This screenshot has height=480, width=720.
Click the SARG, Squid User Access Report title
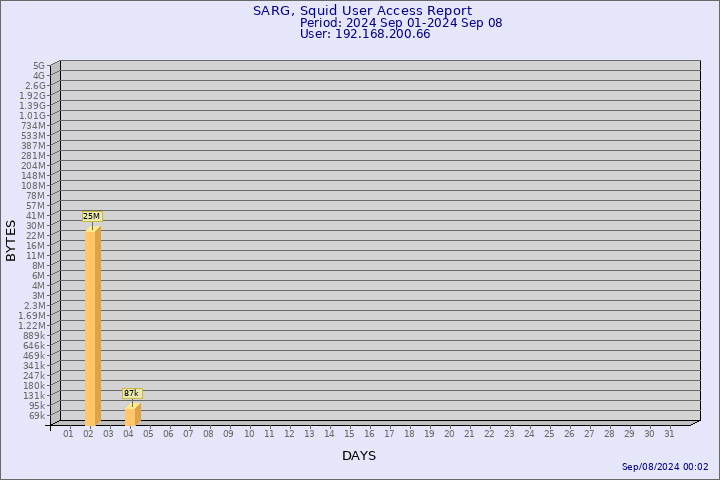tap(362, 11)
